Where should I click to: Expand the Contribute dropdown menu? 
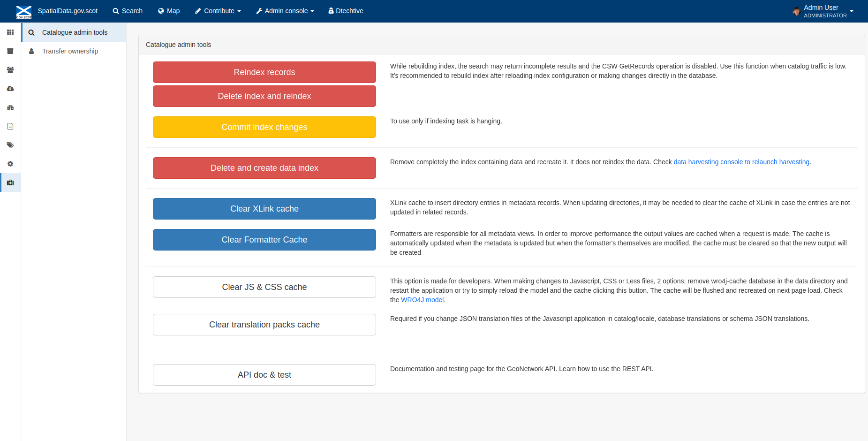218,11
